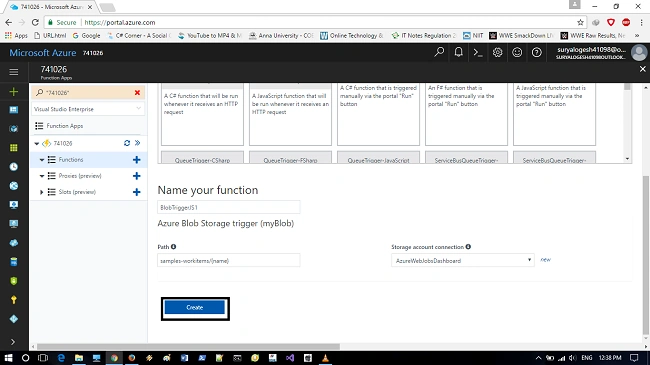Open Action Center notifications icon

coord(634,358)
